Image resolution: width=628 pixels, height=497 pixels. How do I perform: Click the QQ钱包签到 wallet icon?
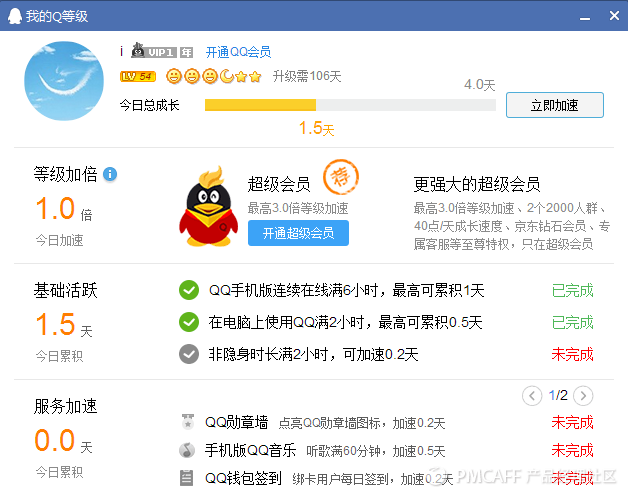tap(186, 478)
